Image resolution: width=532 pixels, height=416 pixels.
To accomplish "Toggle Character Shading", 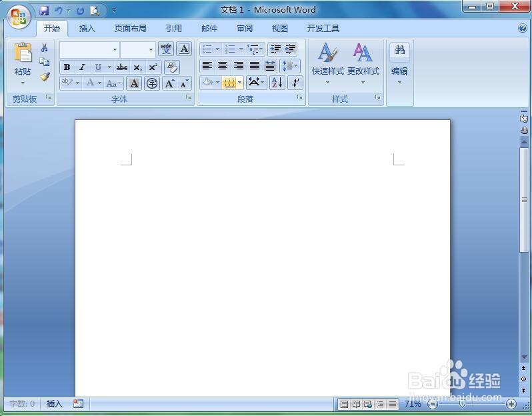I will 135,83.
